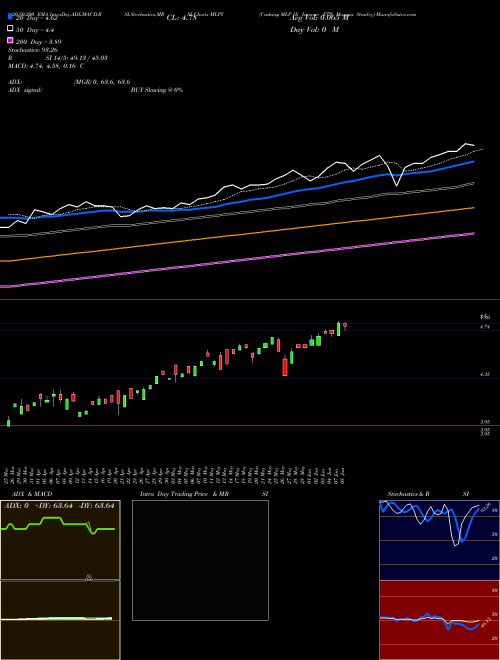Click the 'CL: 4.75' closing price value
Image resolution: width=500 pixels, height=660 pixels.
pos(182,18)
